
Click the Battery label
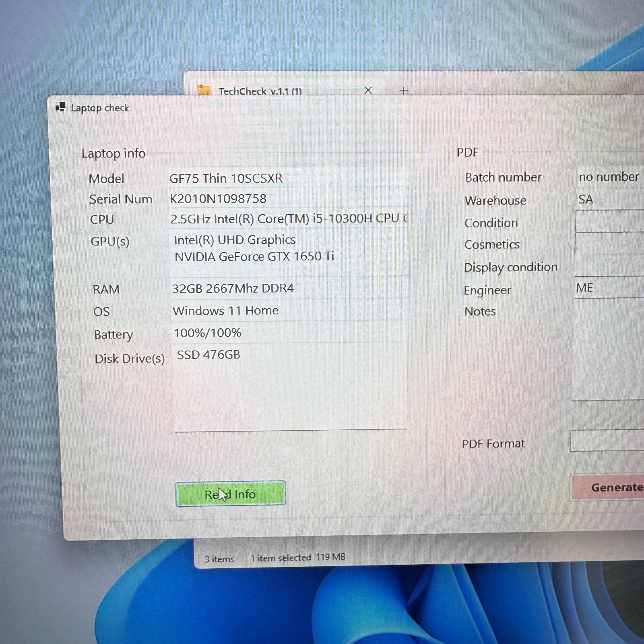pyautogui.click(x=114, y=334)
